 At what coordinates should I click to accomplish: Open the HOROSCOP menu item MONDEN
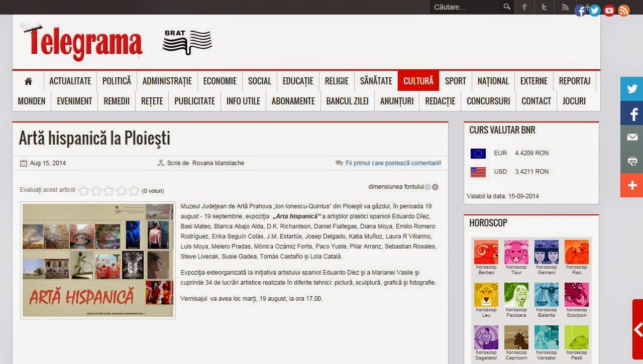click(x=32, y=101)
